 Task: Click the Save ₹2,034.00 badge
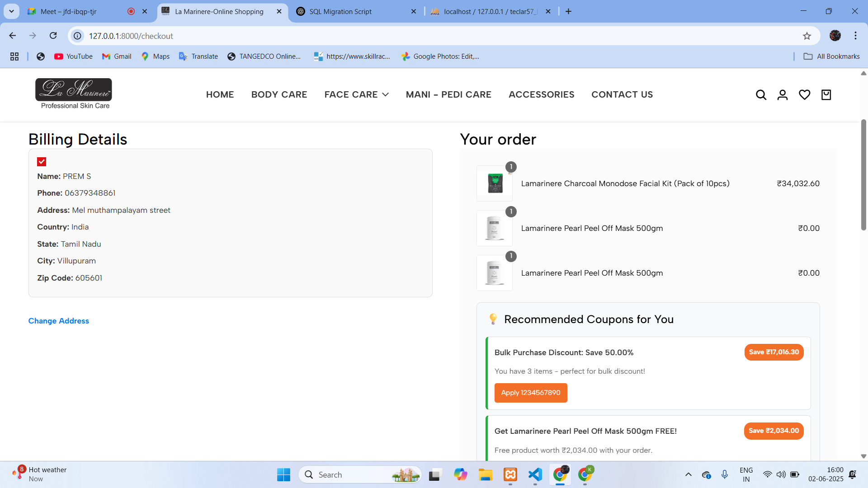[774, 431]
